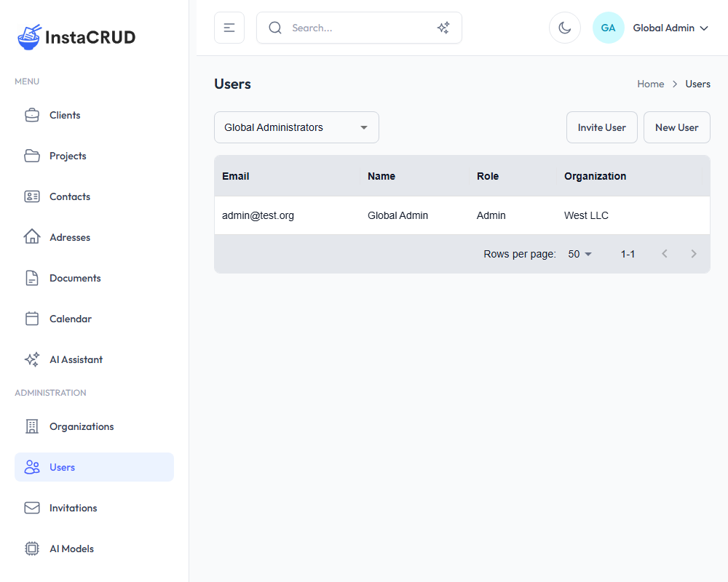
Task: Open the rows per page selector
Action: [579, 254]
